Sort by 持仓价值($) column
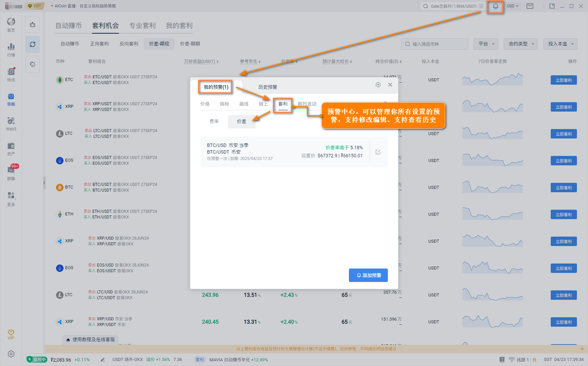This screenshot has width=588, height=366. (x=389, y=62)
